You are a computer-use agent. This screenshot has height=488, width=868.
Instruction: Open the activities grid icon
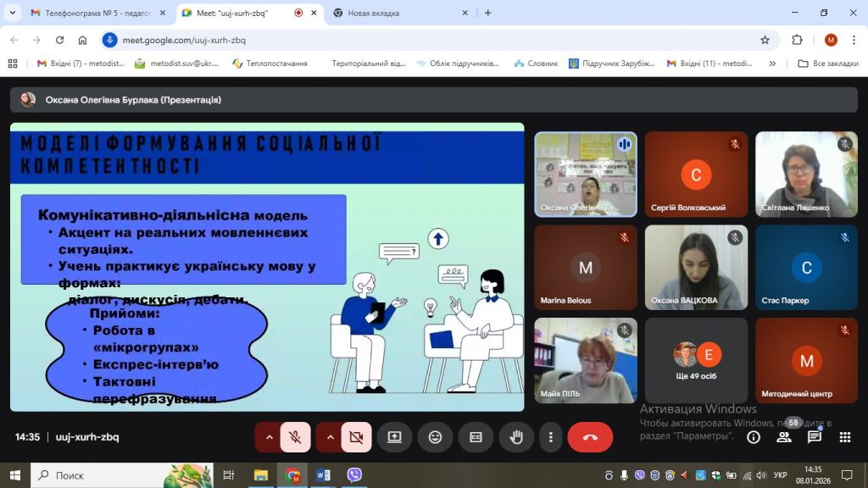point(844,437)
